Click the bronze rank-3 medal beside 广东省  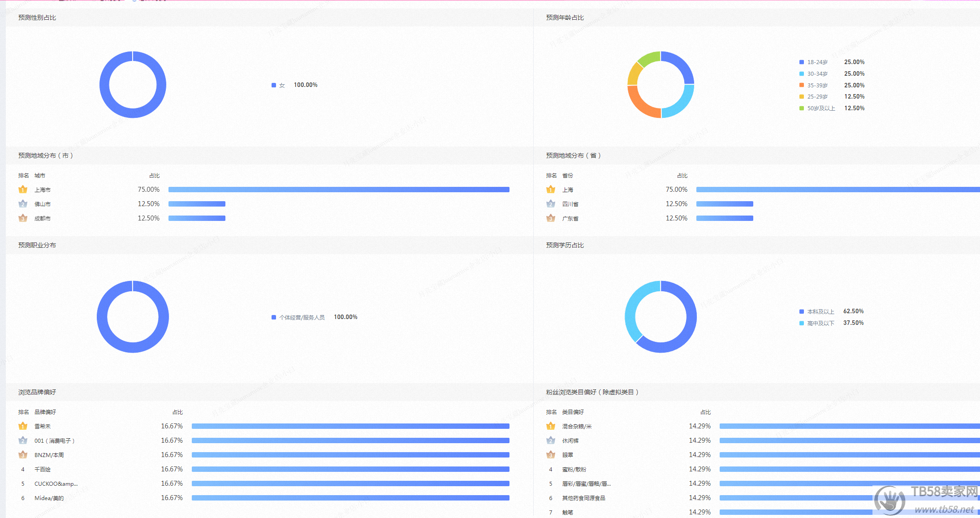pos(551,218)
